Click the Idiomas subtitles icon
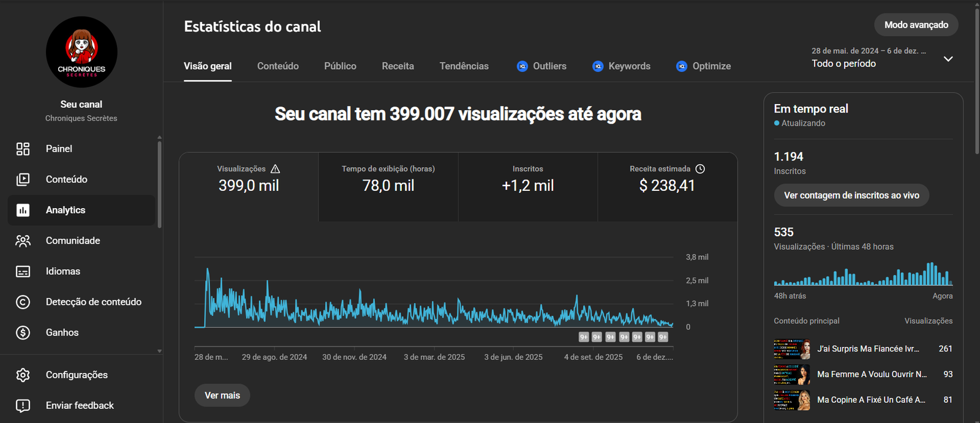The image size is (980, 423). tap(23, 271)
